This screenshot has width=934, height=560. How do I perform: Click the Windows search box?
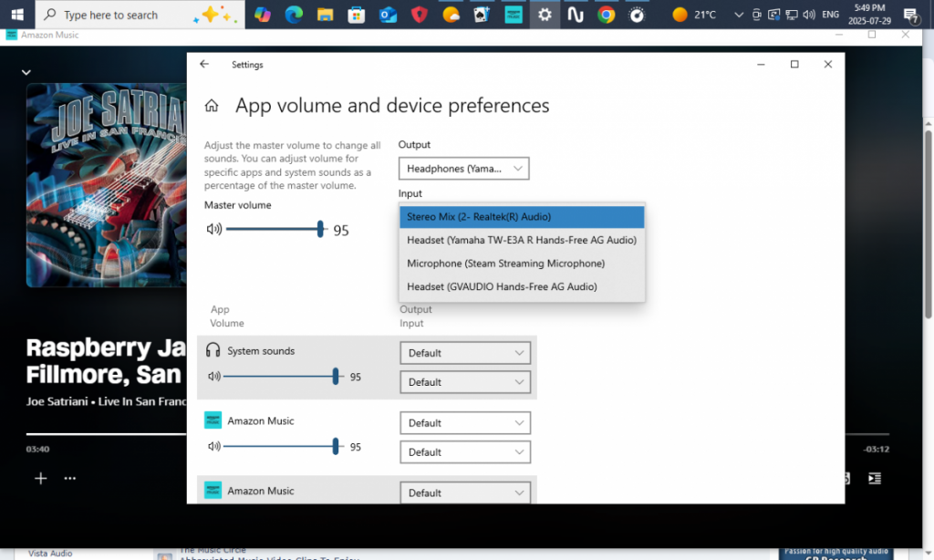[x=140, y=15]
